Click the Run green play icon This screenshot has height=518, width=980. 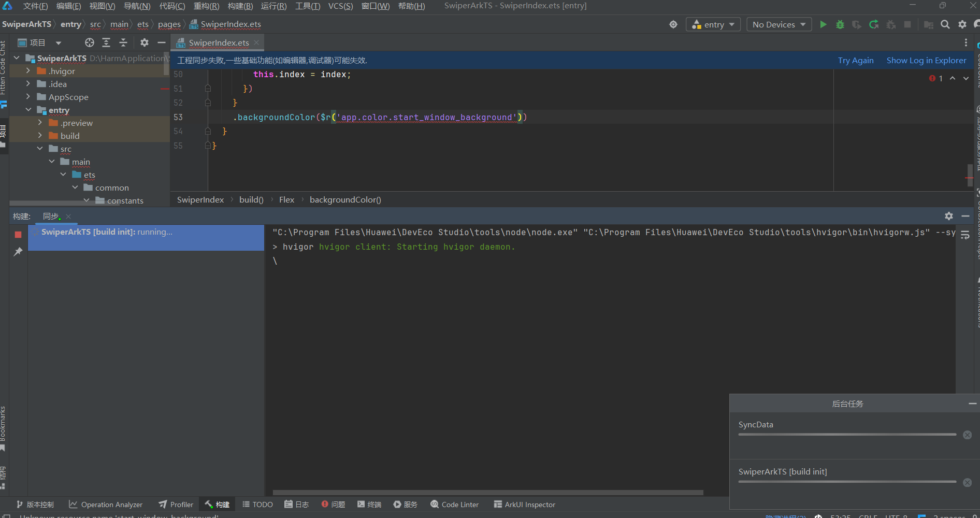pos(823,24)
